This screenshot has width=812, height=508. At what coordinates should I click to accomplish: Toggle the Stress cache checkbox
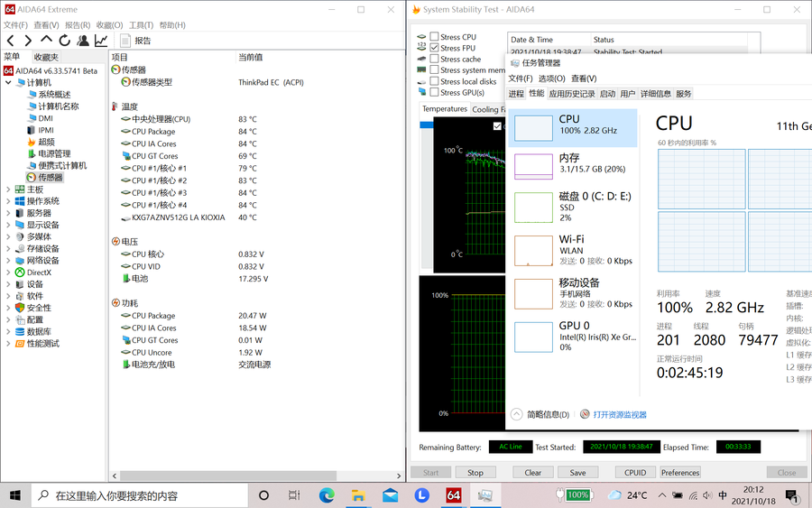[434, 59]
